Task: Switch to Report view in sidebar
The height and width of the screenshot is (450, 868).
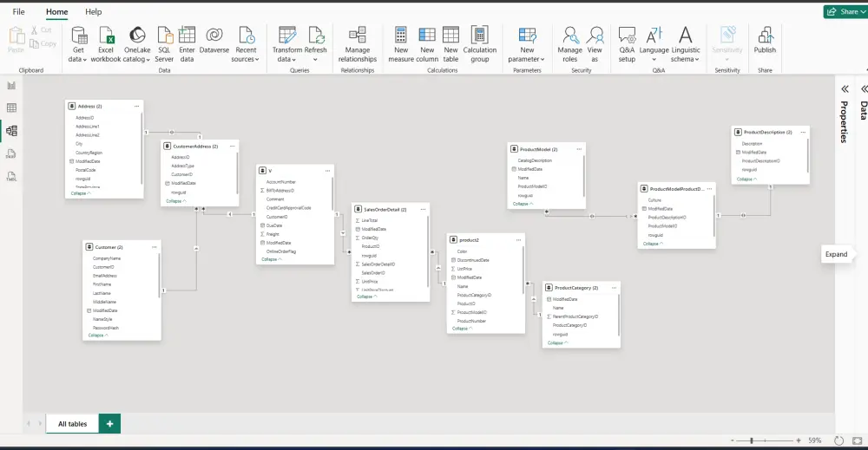Action: (11, 85)
